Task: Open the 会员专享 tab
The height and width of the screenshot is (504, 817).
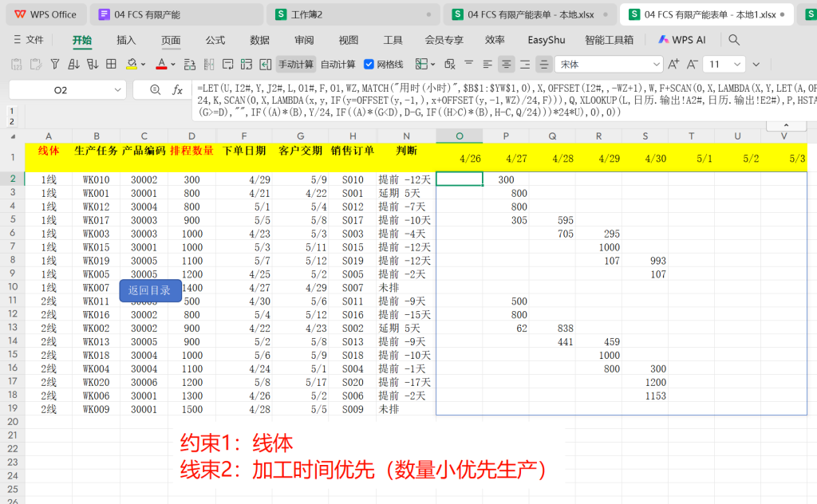Action: point(444,40)
